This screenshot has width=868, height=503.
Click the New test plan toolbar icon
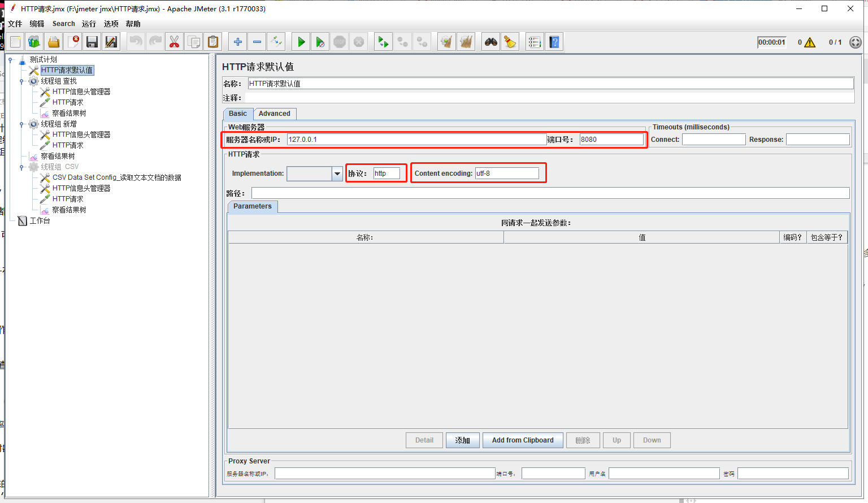[15, 42]
